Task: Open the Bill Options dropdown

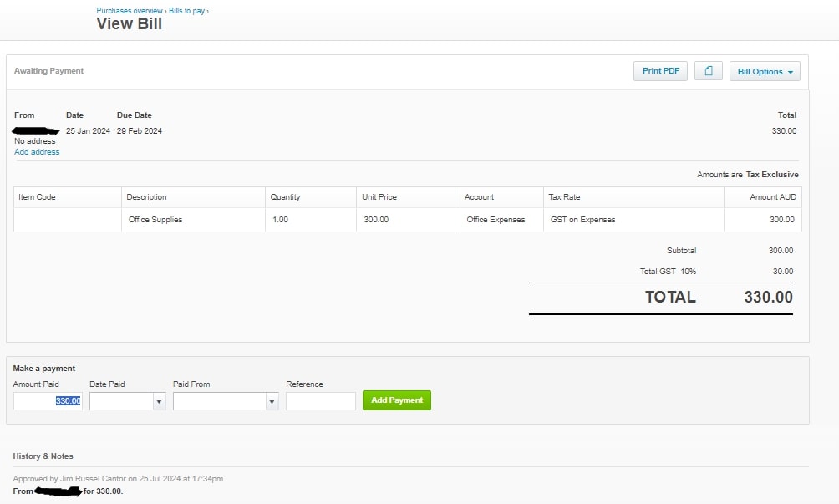Action: coord(765,72)
